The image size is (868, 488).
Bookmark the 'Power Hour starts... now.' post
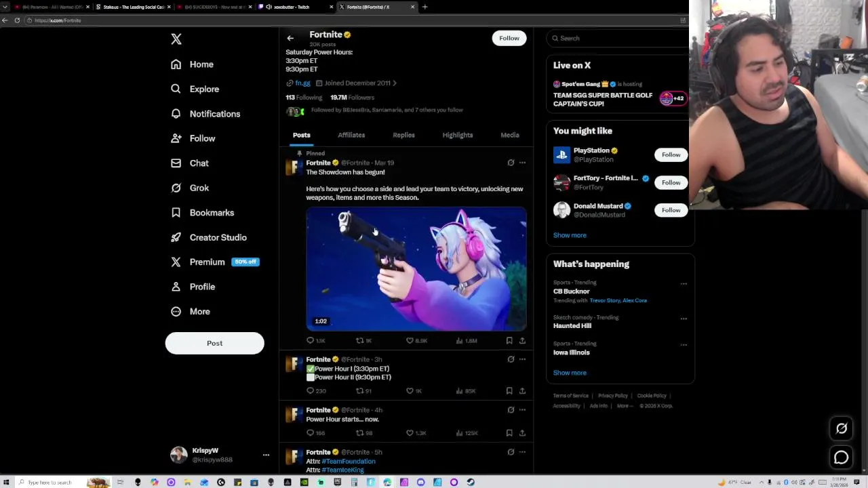coord(509,432)
